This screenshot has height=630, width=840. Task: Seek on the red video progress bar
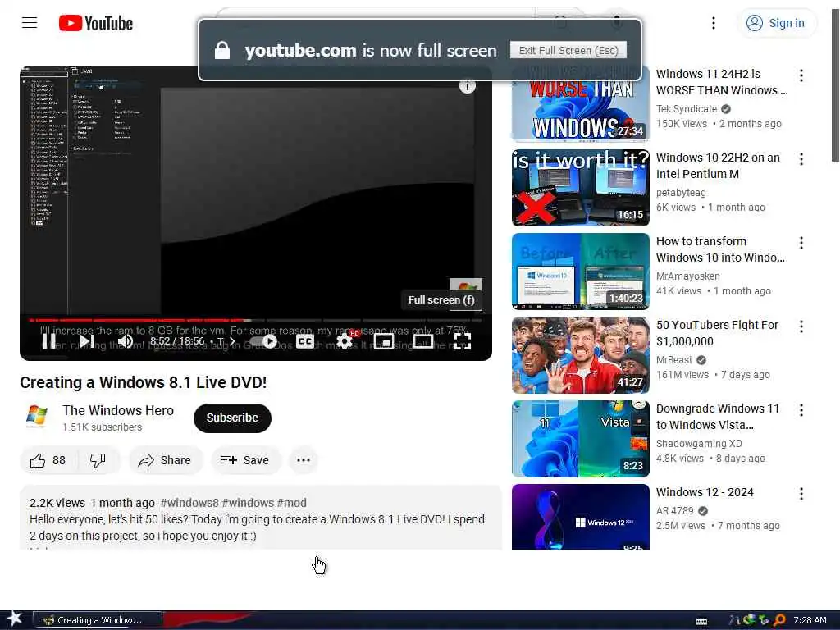tap(256, 321)
